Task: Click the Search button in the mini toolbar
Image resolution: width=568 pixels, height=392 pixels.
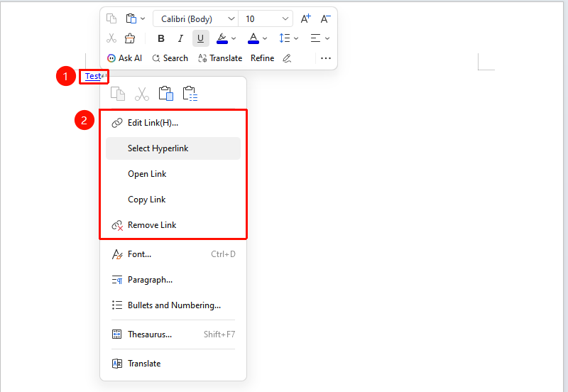Action: tap(170, 58)
